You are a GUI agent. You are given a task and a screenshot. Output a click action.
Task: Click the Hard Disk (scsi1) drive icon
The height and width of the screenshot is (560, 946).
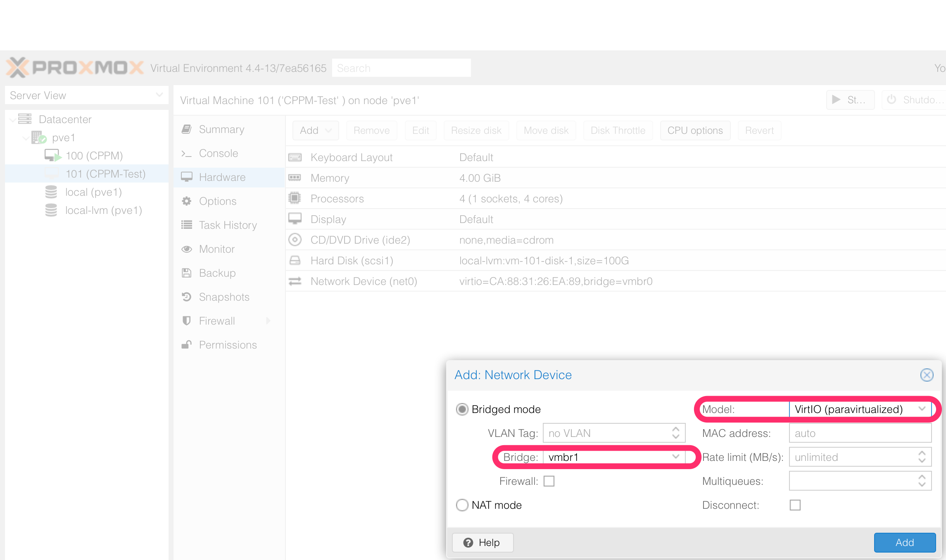click(295, 261)
